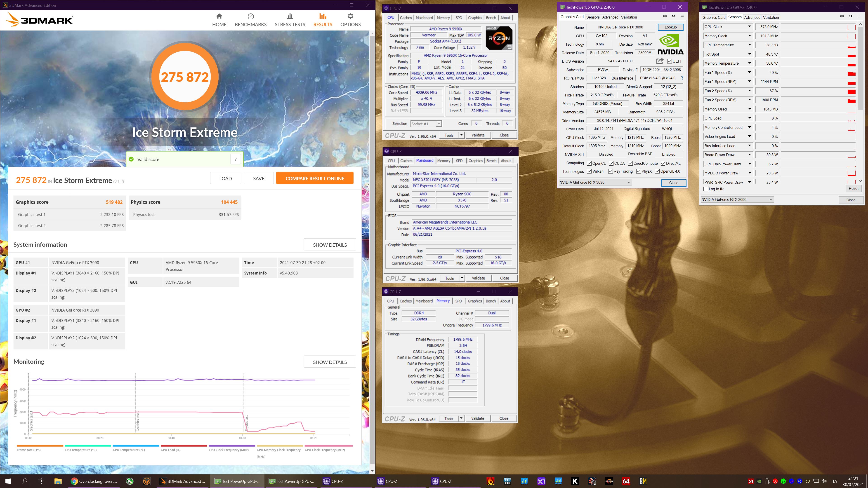This screenshot has width=868, height=488.
Task: Open Hot Spot sensor dropdown
Action: pyautogui.click(x=749, y=54)
